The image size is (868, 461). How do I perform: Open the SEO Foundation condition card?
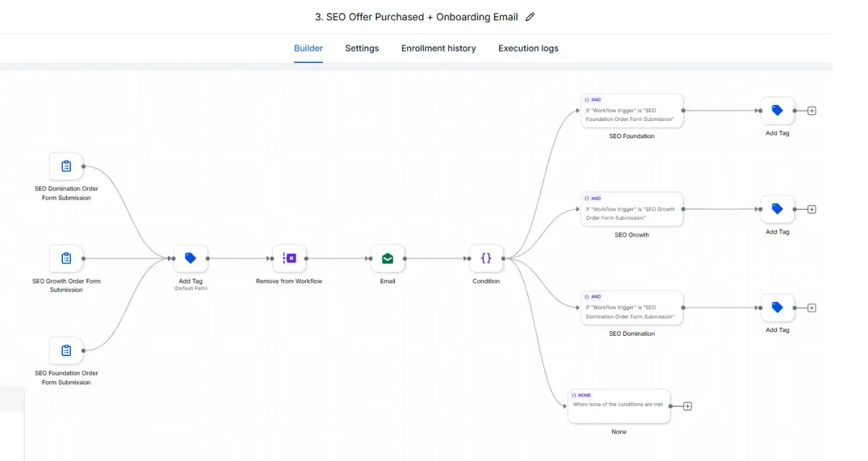pos(632,111)
